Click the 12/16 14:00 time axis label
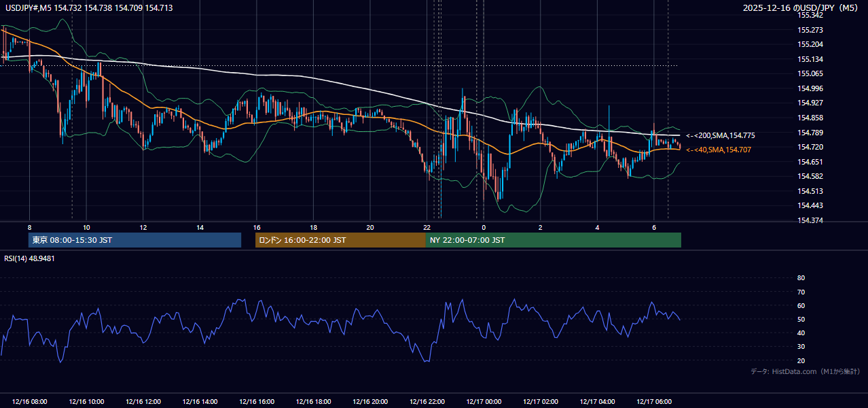The width and height of the screenshot is (868, 408). pos(200,402)
